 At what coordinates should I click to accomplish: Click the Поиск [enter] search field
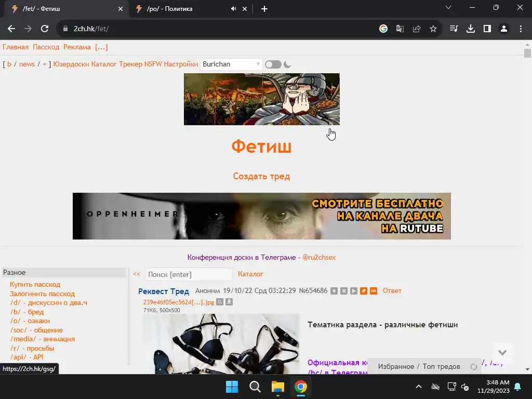(x=189, y=274)
